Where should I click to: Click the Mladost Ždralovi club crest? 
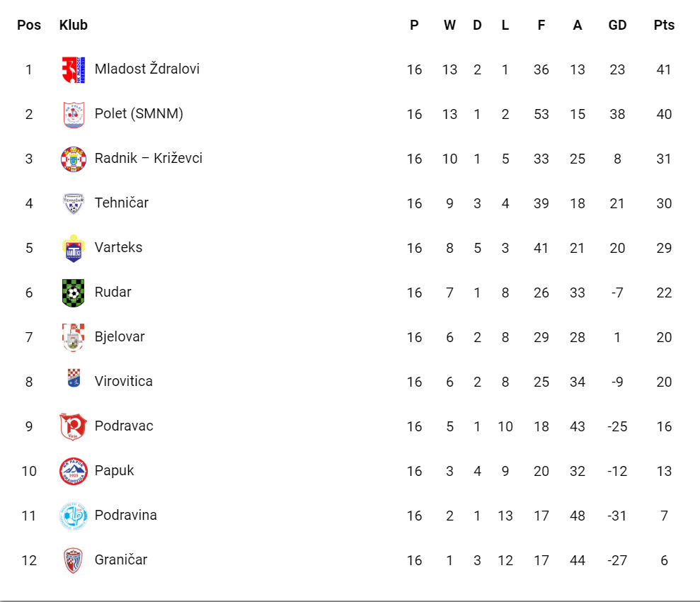click(73, 69)
